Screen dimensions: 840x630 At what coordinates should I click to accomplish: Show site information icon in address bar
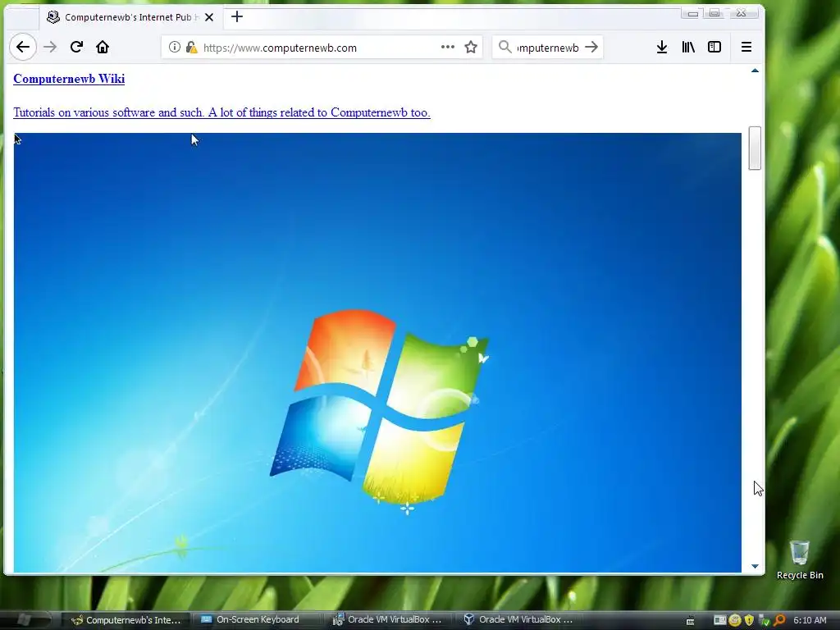[175, 47]
